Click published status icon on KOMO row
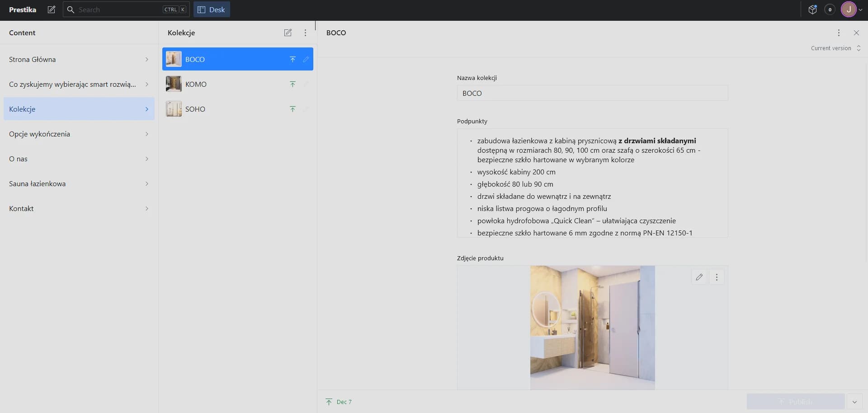Screen dimensions: 868x413 (x=292, y=84)
